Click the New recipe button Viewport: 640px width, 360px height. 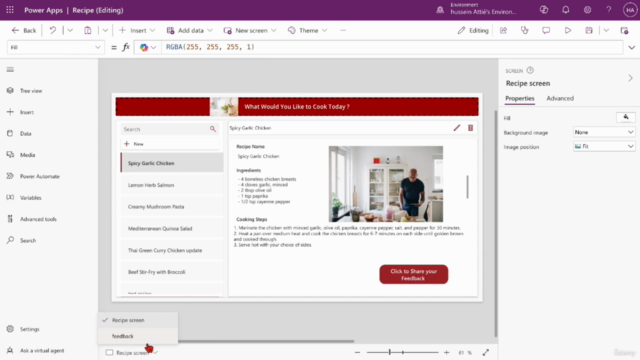pyautogui.click(x=170, y=144)
